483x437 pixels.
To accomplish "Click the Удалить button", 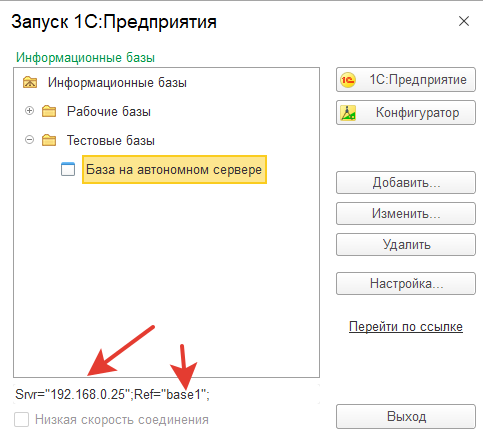I will coord(406,245).
